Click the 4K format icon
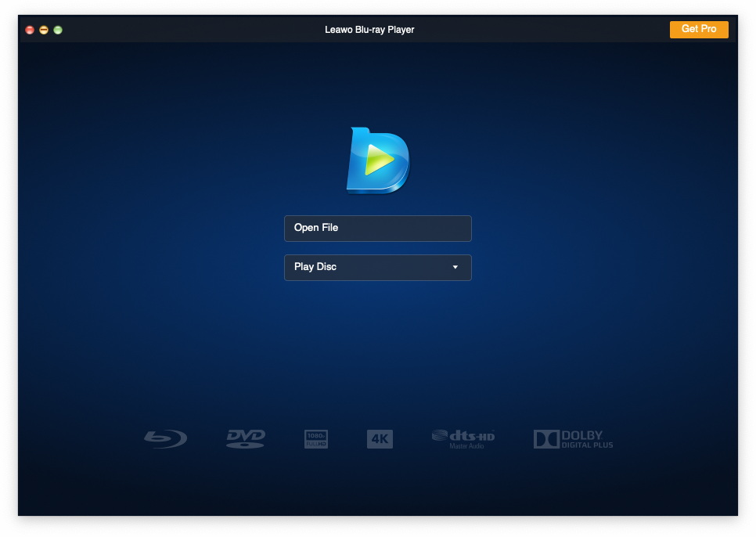756x537 pixels. 380,439
